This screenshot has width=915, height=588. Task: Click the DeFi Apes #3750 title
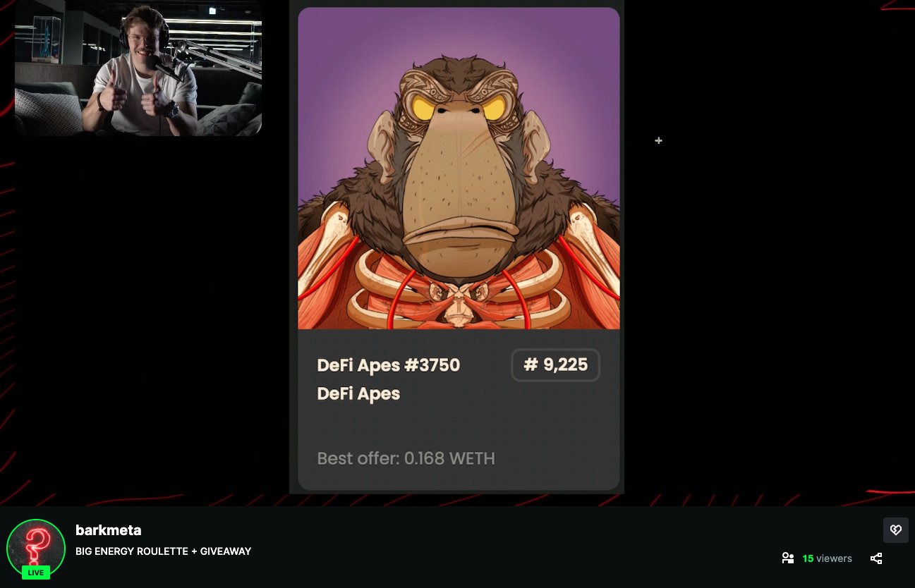pos(388,365)
